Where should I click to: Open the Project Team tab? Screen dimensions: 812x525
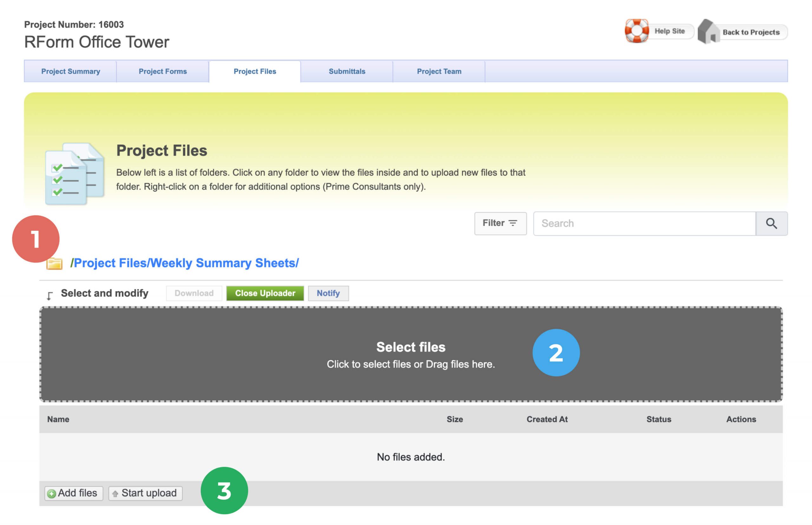tap(439, 71)
